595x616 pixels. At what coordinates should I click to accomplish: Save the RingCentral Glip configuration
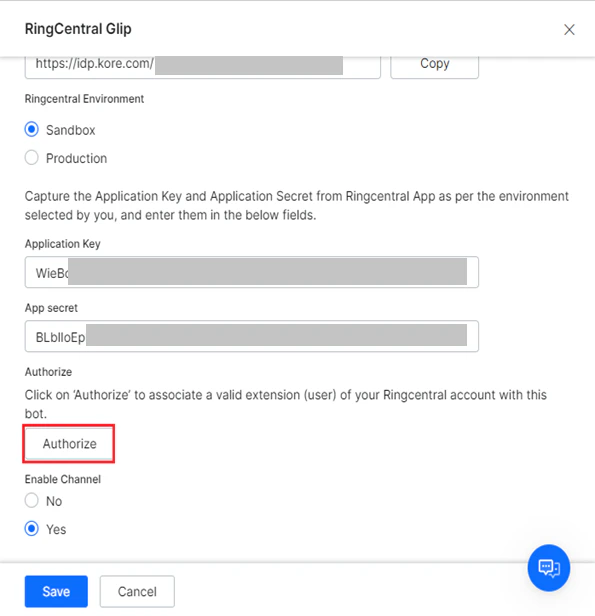[x=56, y=591]
